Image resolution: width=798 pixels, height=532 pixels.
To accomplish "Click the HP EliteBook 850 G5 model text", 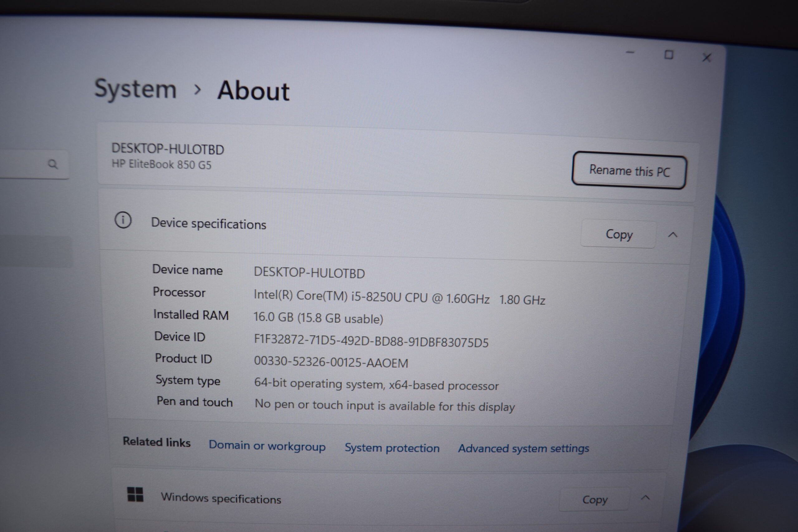I will click(x=161, y=164).
